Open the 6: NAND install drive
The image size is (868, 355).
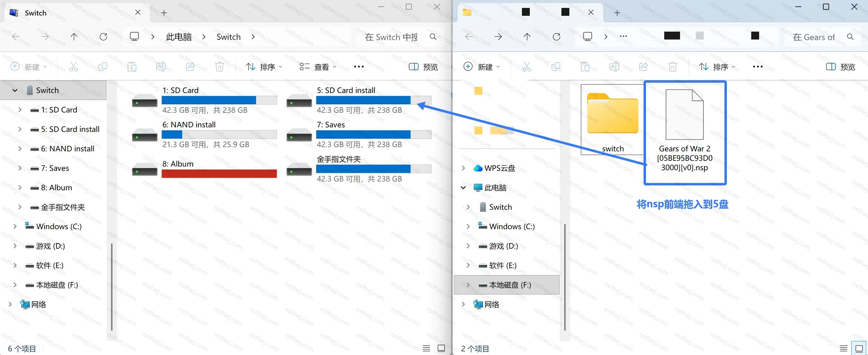[x=205, y=134]
